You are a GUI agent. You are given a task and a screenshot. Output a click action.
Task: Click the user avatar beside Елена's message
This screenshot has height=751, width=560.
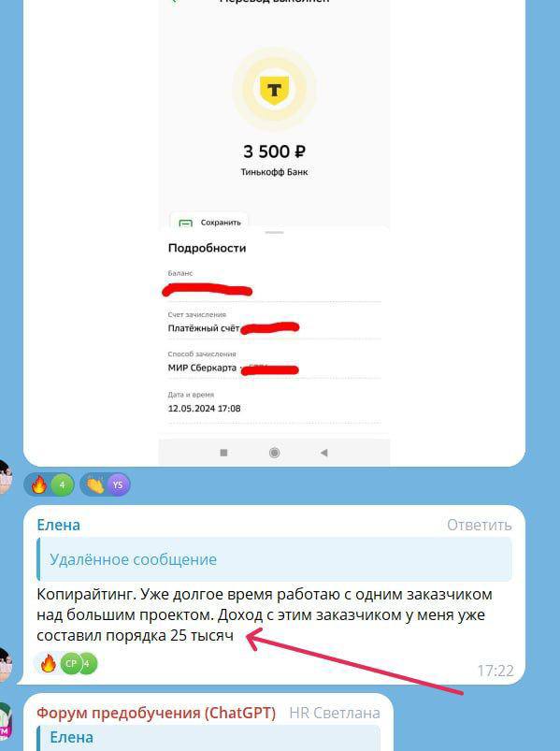click(5, 664)
